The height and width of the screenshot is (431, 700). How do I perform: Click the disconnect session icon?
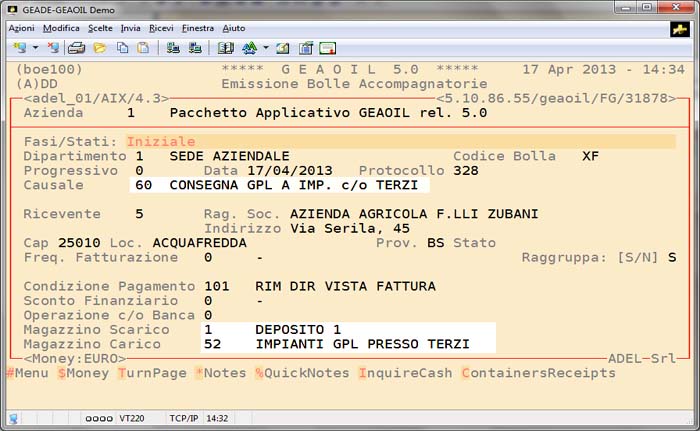pyautogui.click(x=51, y=47)
